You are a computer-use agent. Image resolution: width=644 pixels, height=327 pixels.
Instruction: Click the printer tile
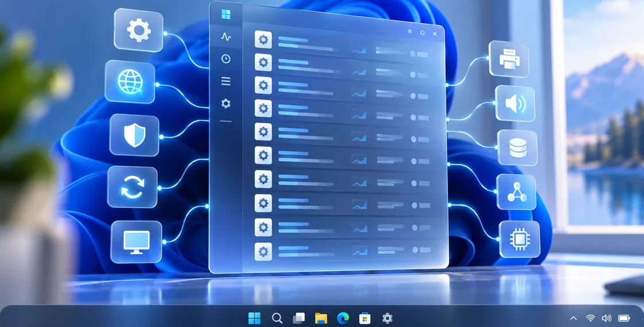coord(509,59)
